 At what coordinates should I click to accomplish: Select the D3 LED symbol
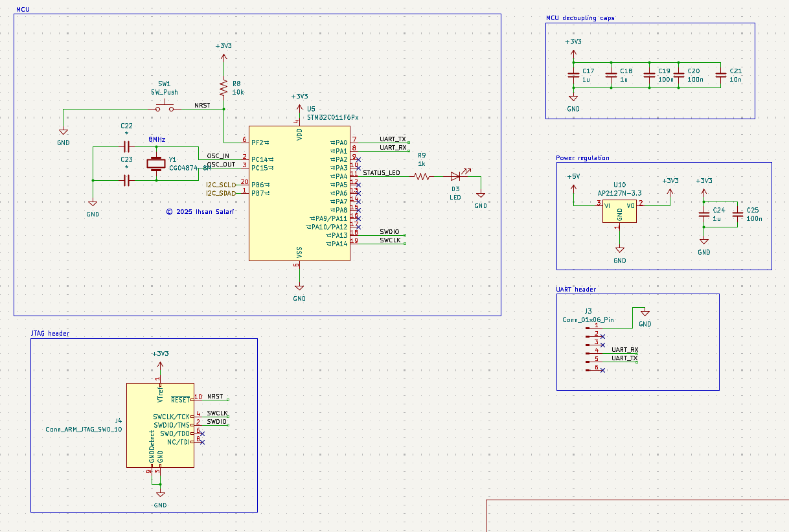(x=456, y=176)
